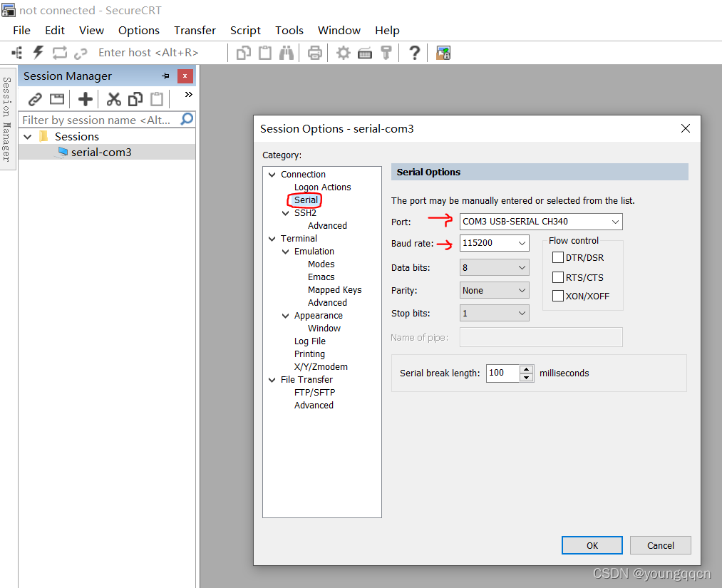The width and height of the screenshot is (722, 588).
Task: Click the Serial break length value field
Action: click(502, 373)
